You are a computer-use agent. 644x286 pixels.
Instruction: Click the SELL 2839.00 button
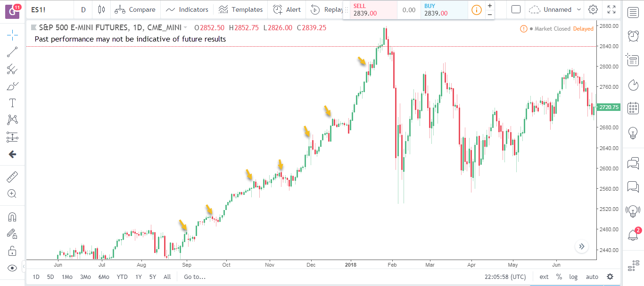(x=370, y=10)
